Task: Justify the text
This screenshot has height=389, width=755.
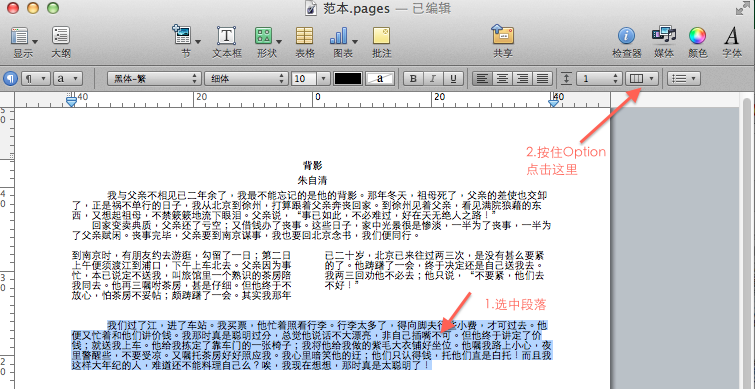Action: [x=543, y=78]
